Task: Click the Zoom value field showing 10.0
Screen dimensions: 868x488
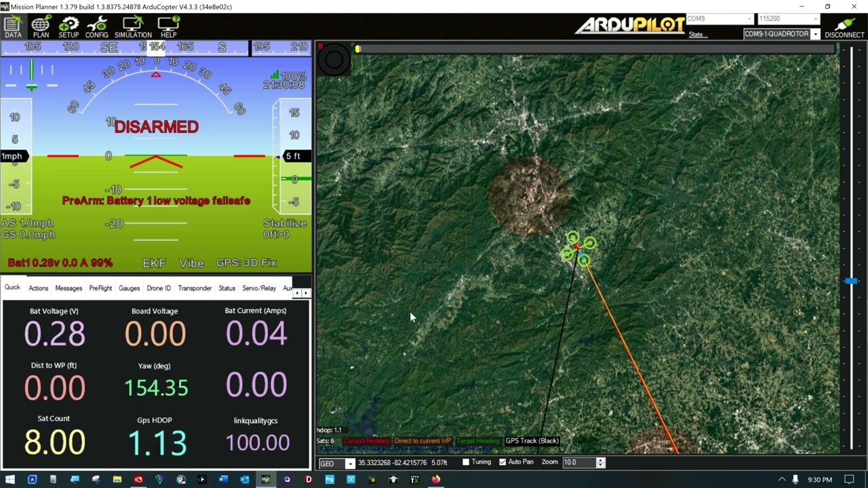Action: click(578, 462)
